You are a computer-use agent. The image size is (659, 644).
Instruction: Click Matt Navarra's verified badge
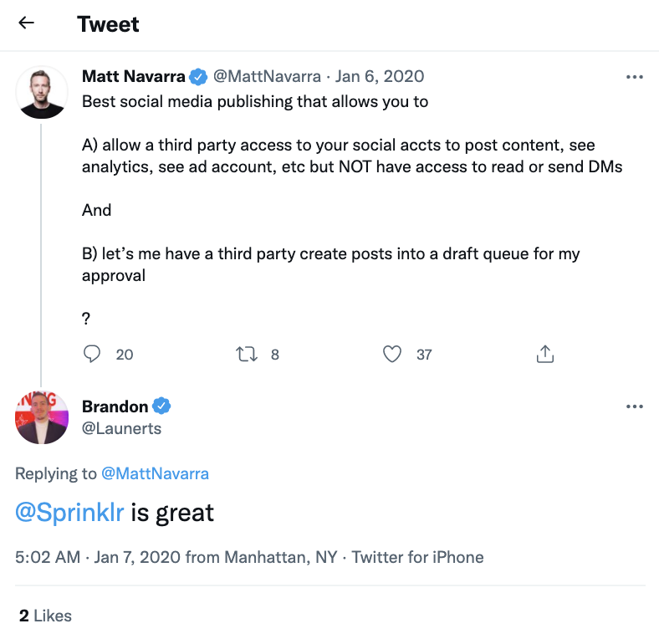198,77
